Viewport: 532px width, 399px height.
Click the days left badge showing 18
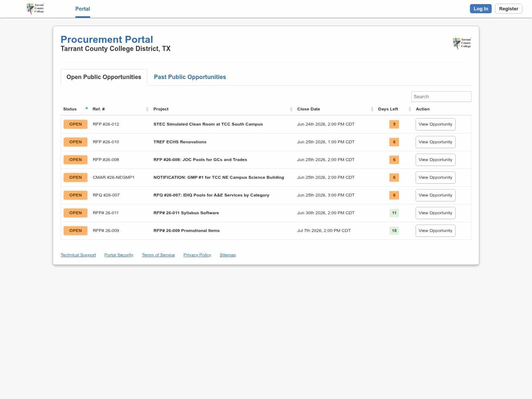coord(394,231)
